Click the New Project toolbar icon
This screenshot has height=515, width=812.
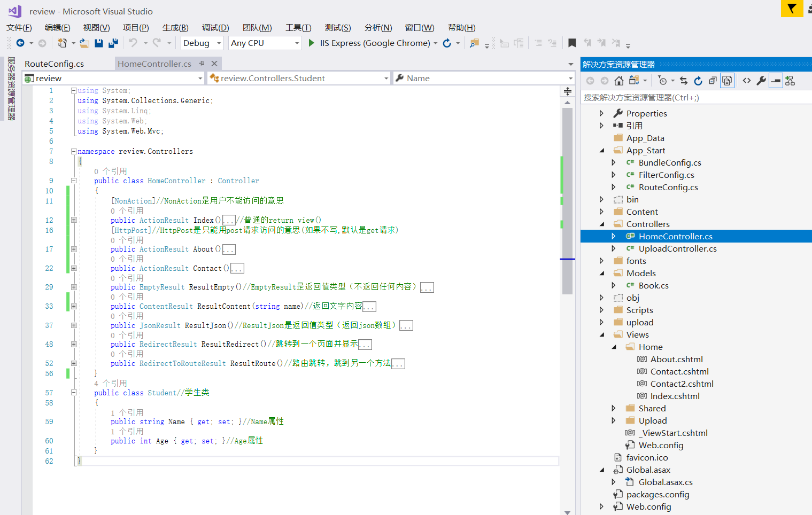(x=63, y=43)
